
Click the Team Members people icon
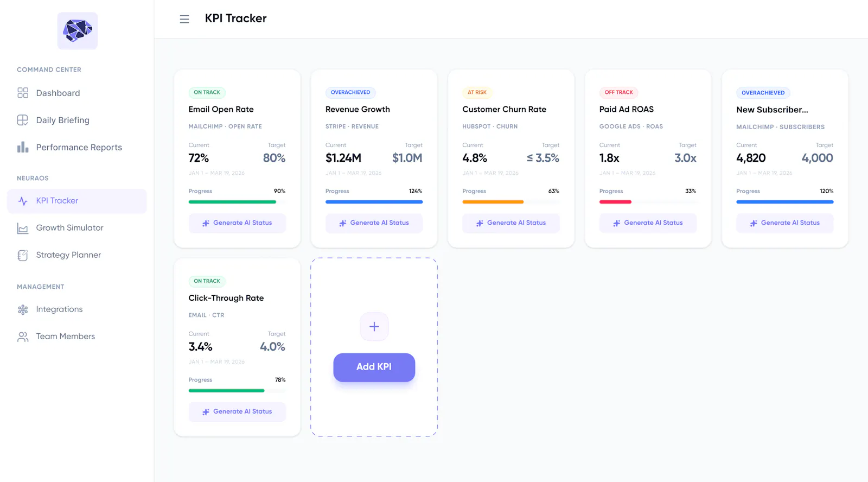[23, 337]
